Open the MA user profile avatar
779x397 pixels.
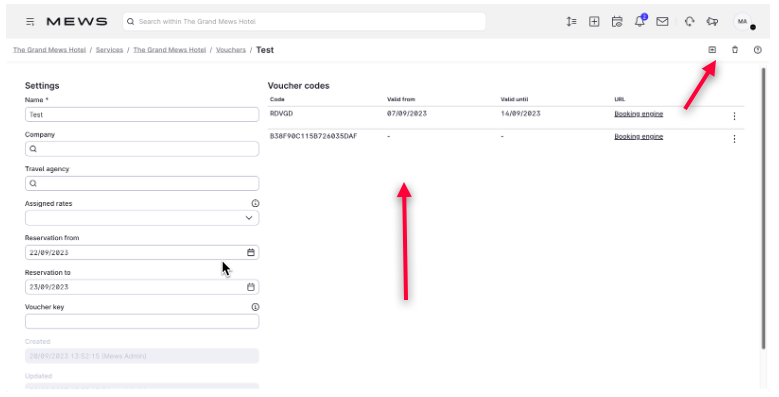[743, 21]
